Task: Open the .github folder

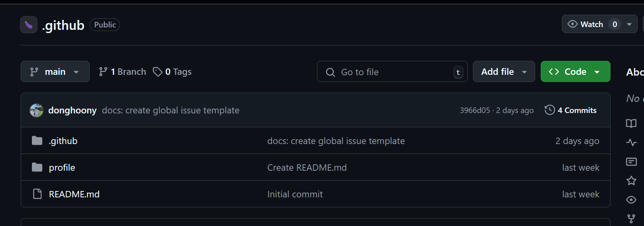Action: click(x=63, y=141)
